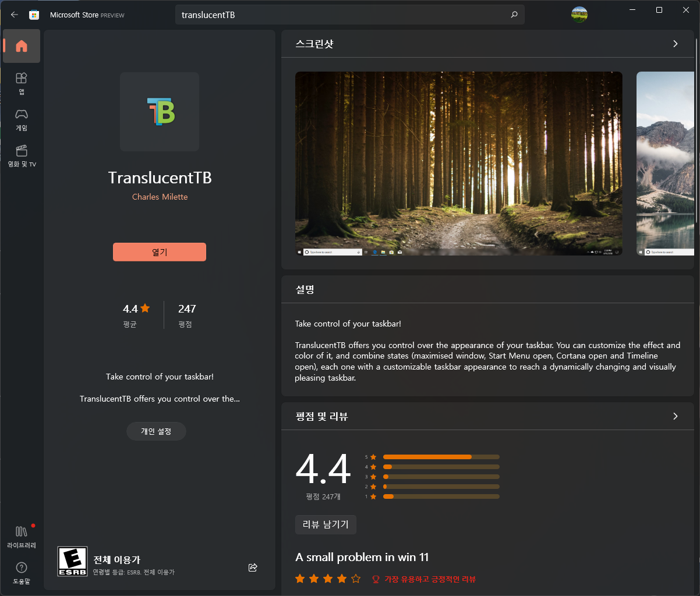Open the 도움말 (Help) icon
This screenshot has width=700, height=596.
pyautogui.click(x=22, y=573)
